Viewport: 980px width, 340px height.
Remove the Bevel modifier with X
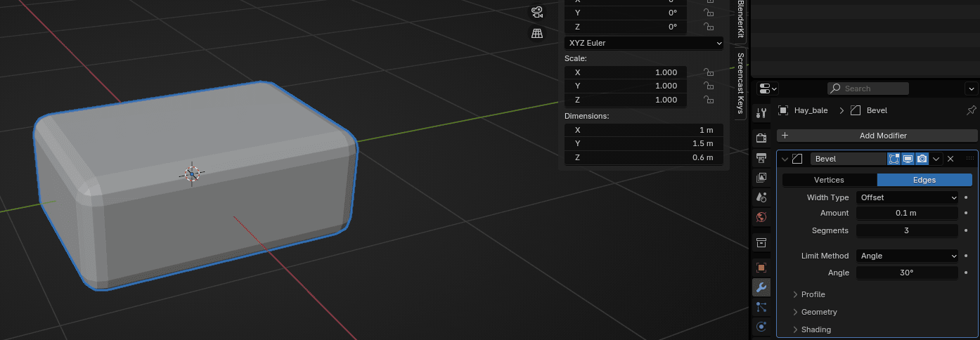[x=950, y=159]
